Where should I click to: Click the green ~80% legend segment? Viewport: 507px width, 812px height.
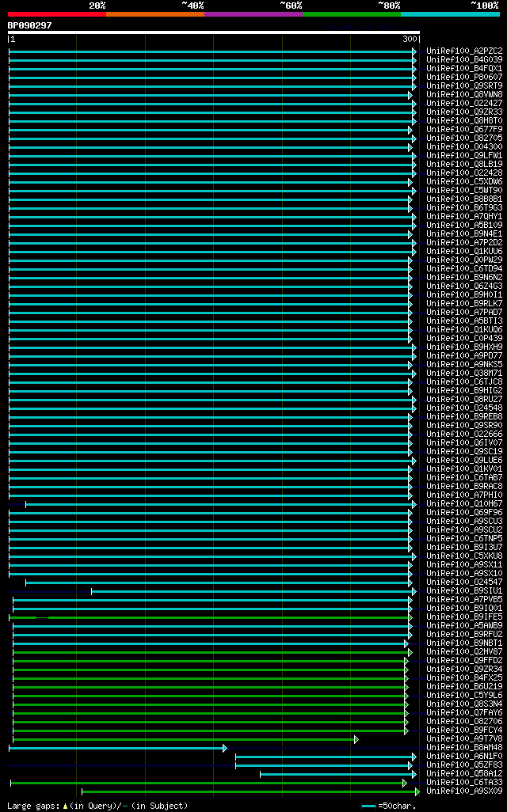pyautogui.click(x=352, y=14)
